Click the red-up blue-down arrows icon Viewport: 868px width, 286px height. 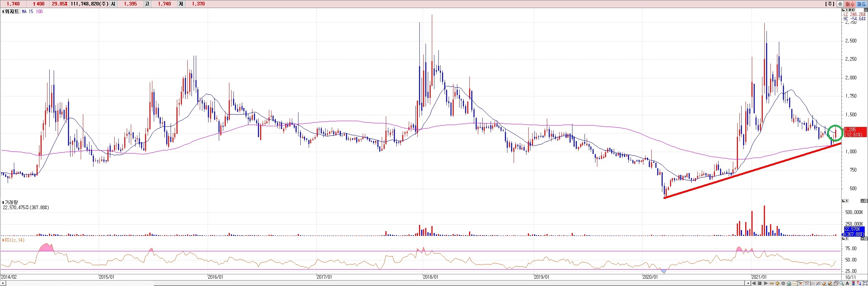[x=859, y=283]
